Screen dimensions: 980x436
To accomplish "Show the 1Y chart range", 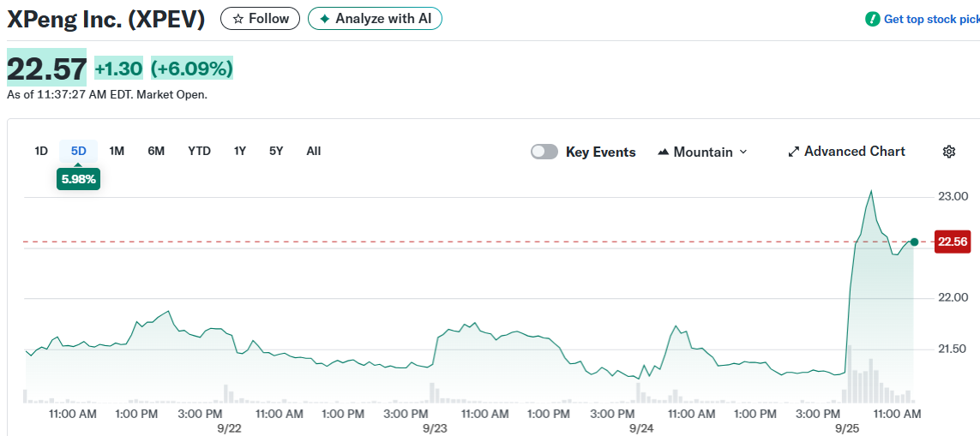I will (x=240, y=151).
